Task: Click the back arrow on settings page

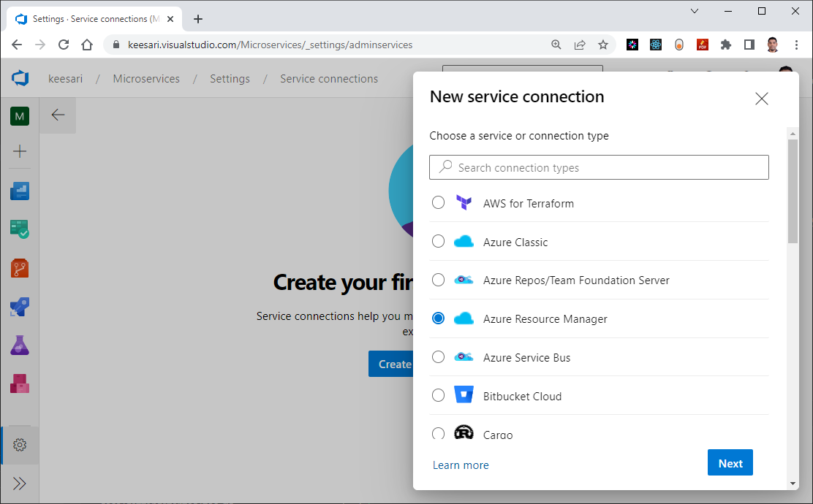Action: [x=58, y=115]
